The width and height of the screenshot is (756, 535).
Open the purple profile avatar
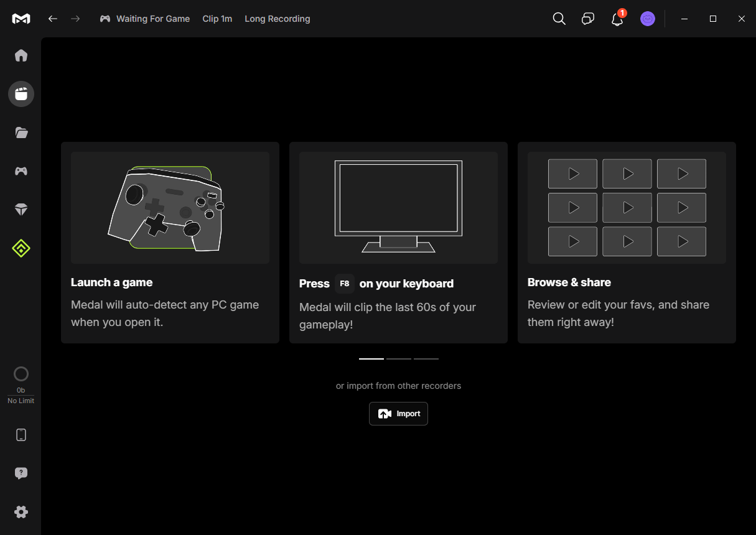648,19
